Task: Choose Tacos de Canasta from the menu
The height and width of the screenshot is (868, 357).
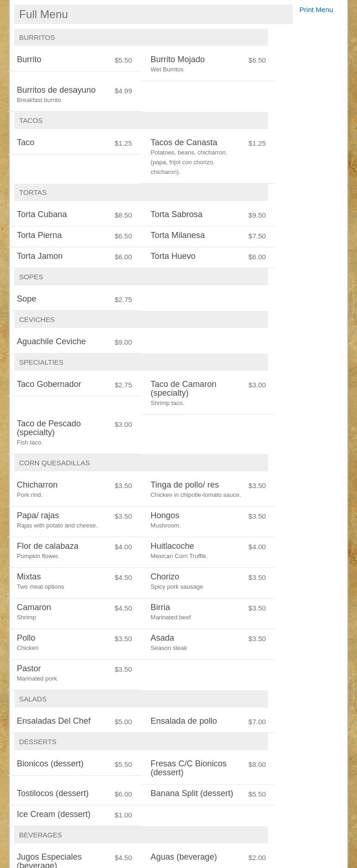Action: click(184, 143)
